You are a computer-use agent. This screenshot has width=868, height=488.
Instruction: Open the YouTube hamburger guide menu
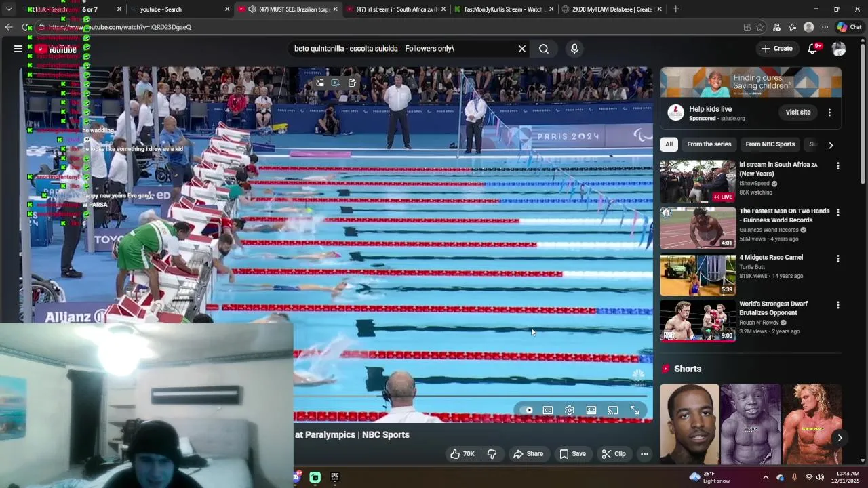pos(18,49)
